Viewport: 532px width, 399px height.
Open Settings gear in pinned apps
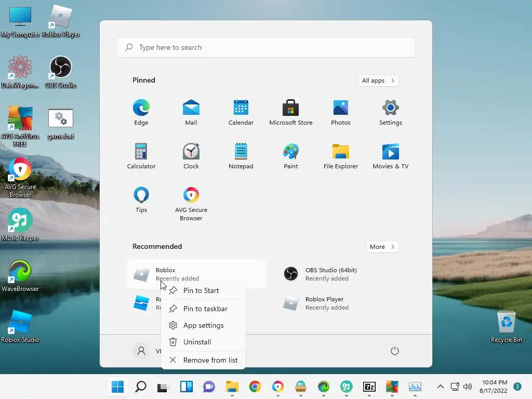391,113
